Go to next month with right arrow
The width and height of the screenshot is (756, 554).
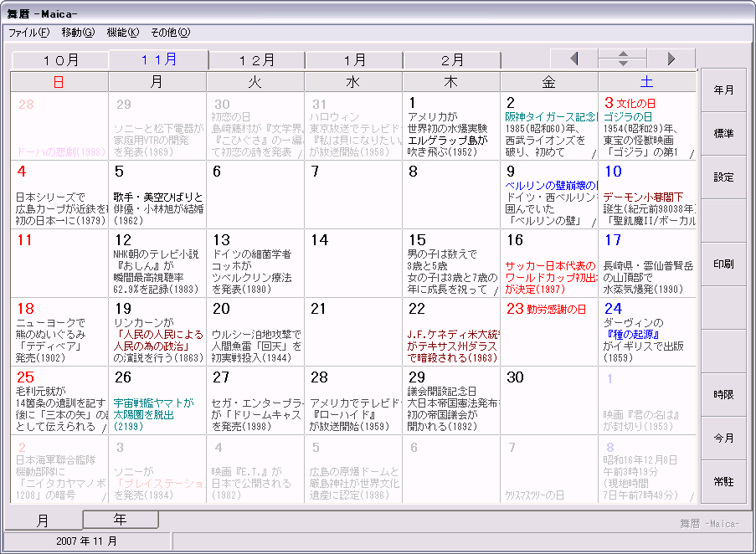[x=671, y=59]
